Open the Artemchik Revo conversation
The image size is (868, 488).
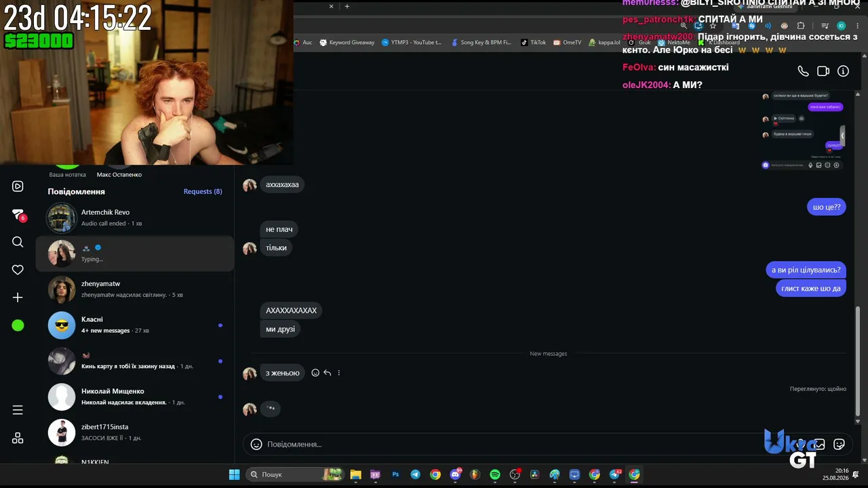135,218
